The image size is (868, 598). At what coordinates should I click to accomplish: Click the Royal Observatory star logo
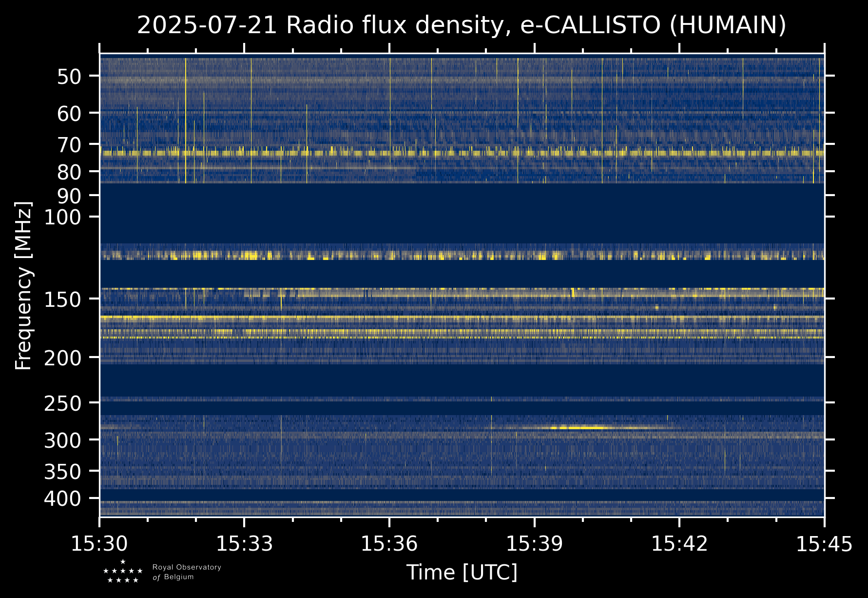pos(123,572)
